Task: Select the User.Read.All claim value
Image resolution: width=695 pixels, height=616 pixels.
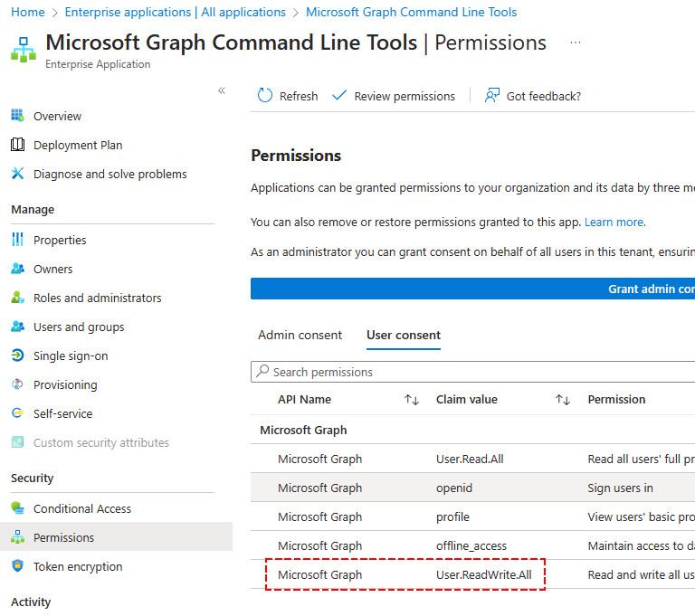Action: coord(470,460)
